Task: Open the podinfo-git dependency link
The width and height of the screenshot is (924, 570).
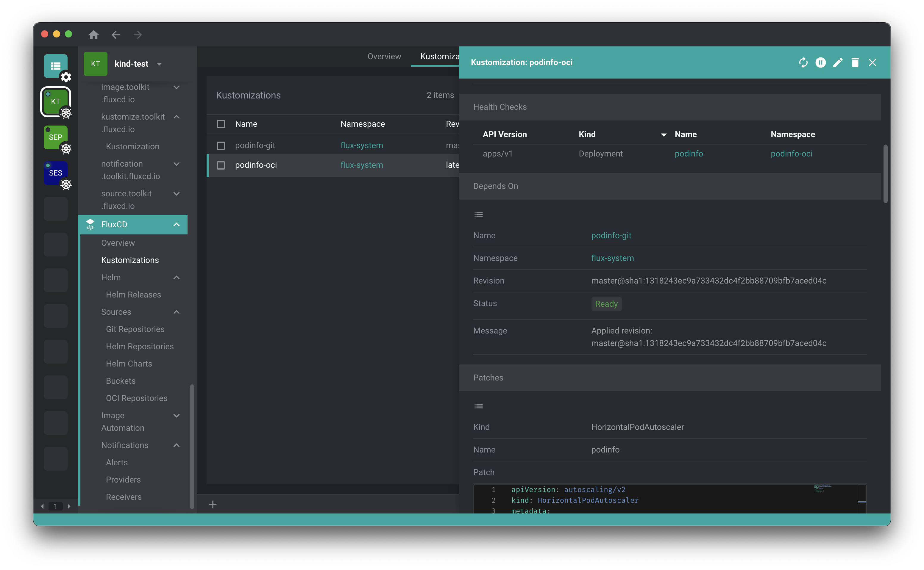Action: (x=611, y=235)
